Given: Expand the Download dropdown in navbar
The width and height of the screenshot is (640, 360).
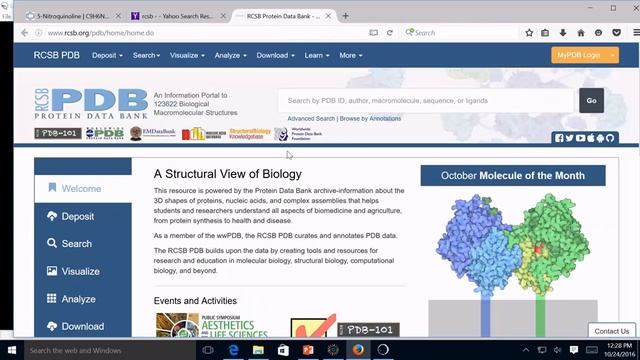Looking at the screenshot, I should [275, 55].
